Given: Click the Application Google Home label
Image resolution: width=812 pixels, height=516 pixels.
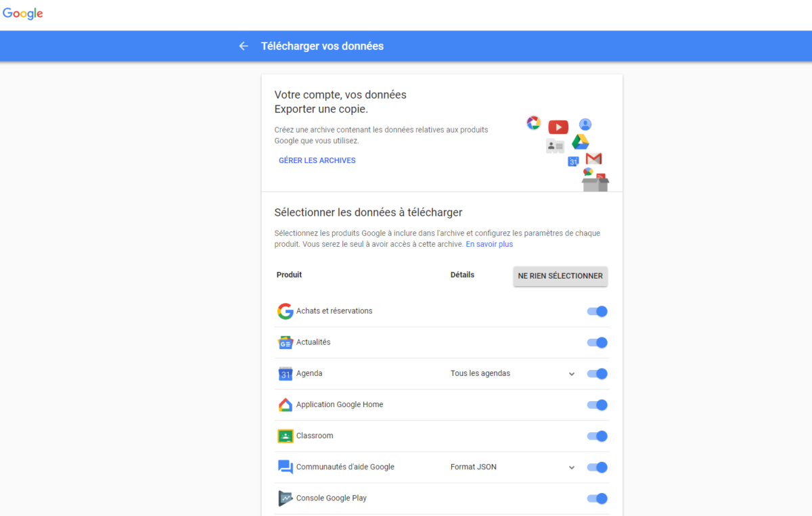Looking at the screenshot, I should click(340, 404).
